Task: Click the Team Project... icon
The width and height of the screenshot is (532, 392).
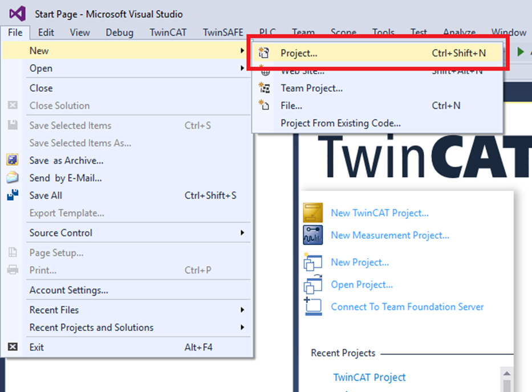Action: point(263,88)
